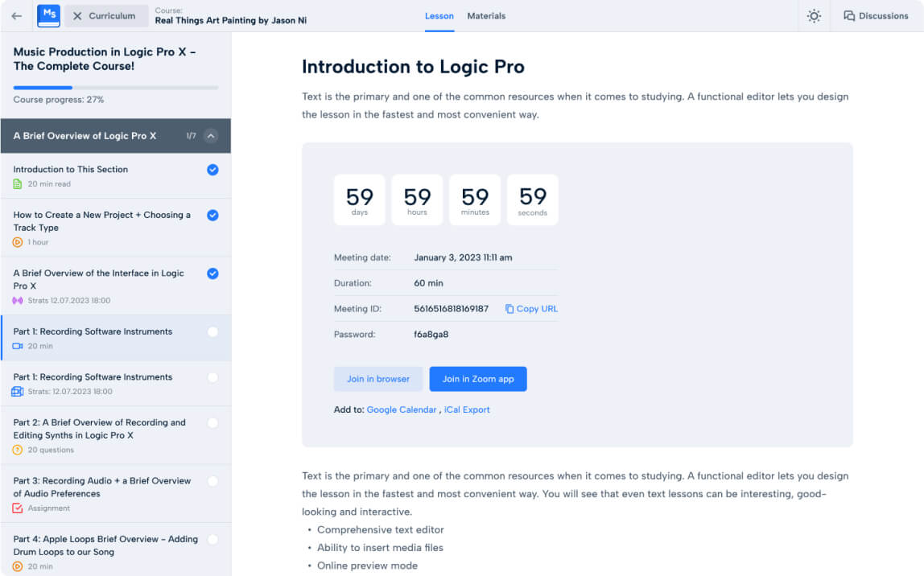This screenshot has width=924, height=576.
Task: Click the back arrow icon
Action: pyautogui.click(x=16, y=16)
